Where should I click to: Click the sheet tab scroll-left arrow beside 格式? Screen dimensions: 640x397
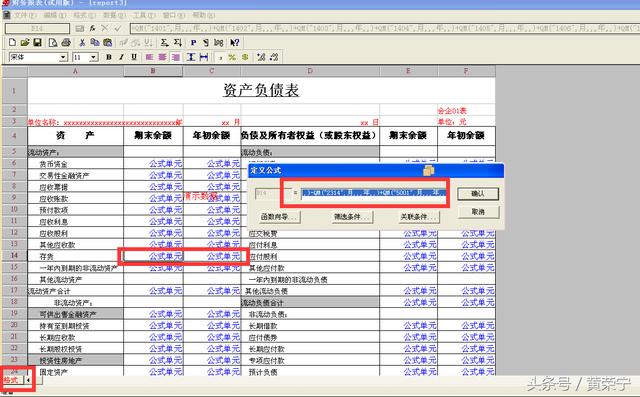pos(28,380)
